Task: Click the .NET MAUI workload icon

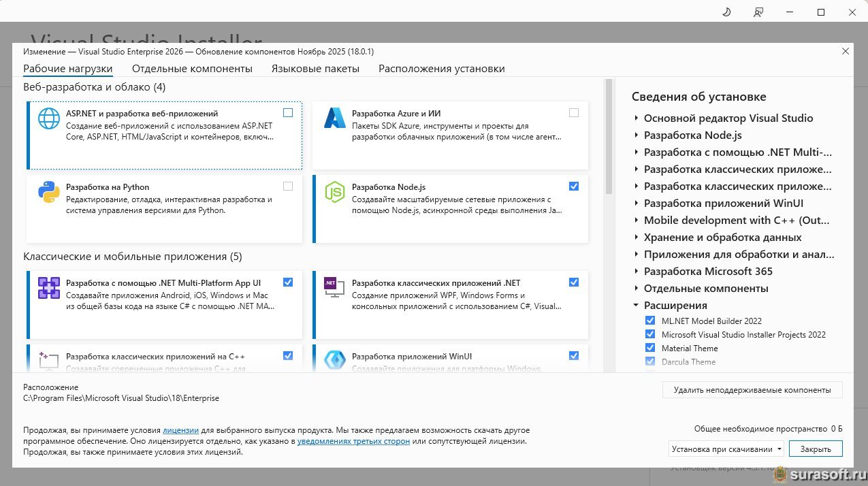Action: coord(49,289)
